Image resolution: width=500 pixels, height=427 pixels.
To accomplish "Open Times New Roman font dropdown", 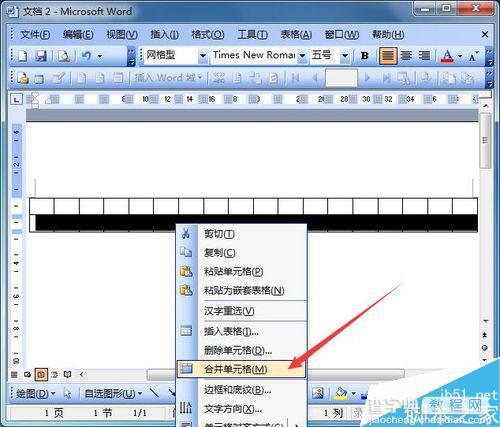I will (x=302, y=56).
